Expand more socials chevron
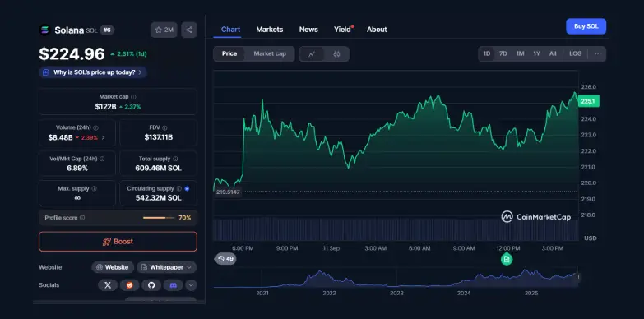Image resolution: width=644 pixels, height=319 pixels. (191, 285)
